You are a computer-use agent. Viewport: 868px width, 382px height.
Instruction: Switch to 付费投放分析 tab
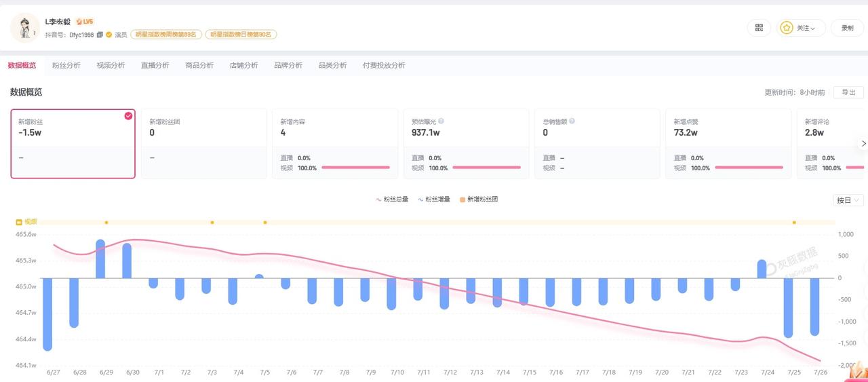click(x=384, y=65)
